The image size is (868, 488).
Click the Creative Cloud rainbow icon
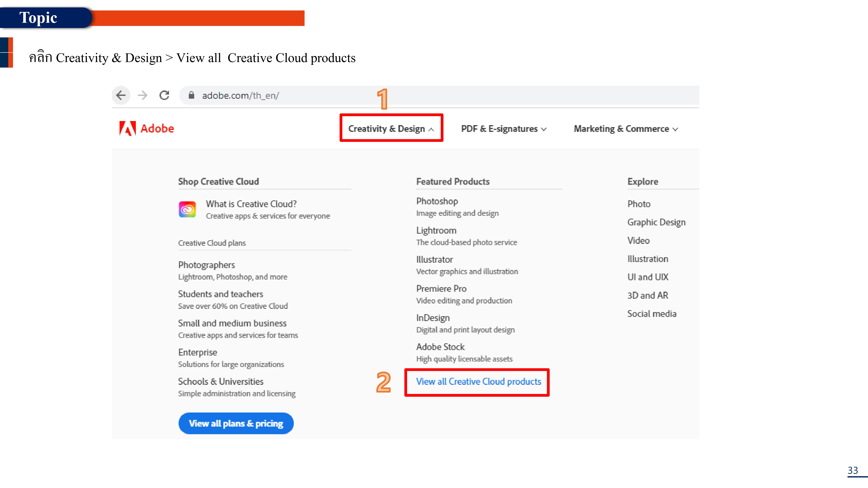[187, 210]
